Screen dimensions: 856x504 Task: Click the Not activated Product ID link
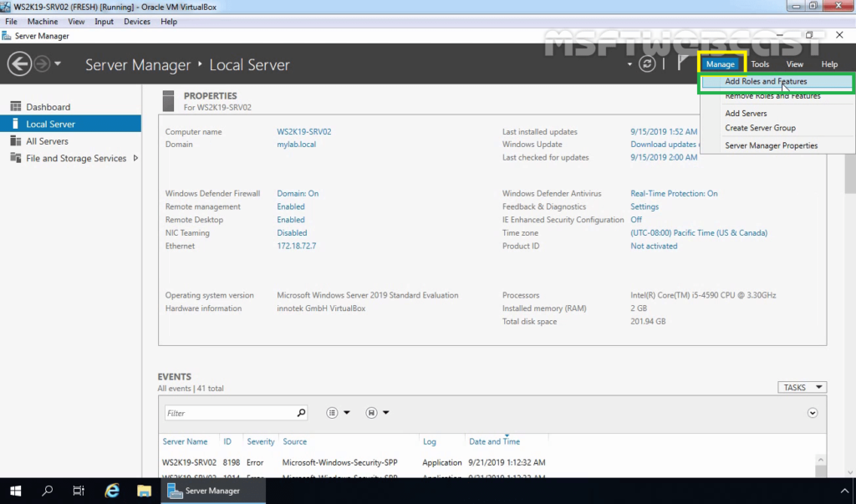pos(654,246)
